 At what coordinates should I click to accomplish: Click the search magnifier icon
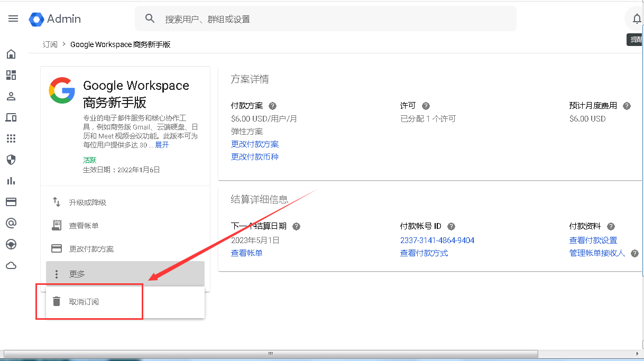coord(150,18)
